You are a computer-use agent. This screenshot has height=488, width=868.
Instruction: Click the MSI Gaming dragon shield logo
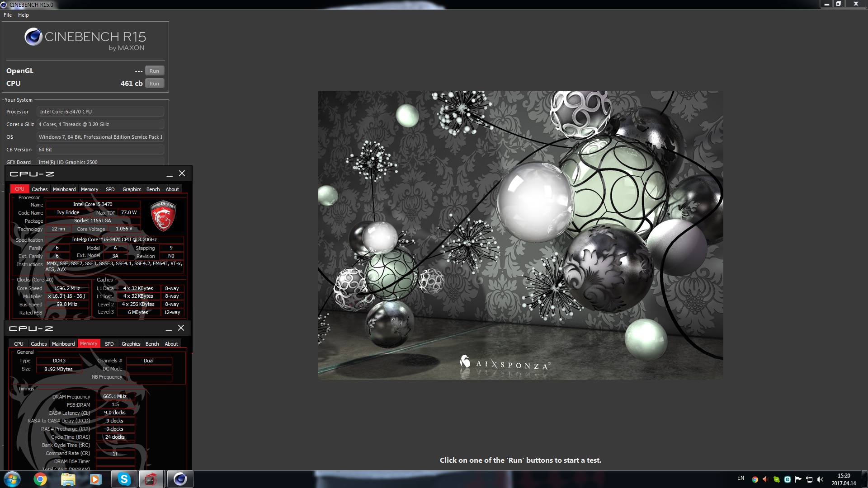pos(163,216)
